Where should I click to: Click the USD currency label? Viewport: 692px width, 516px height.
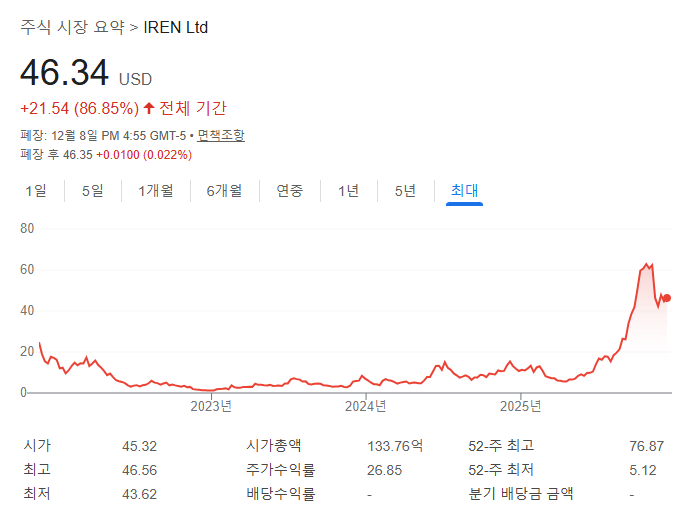pyautogui.click(x=135, y=79)
